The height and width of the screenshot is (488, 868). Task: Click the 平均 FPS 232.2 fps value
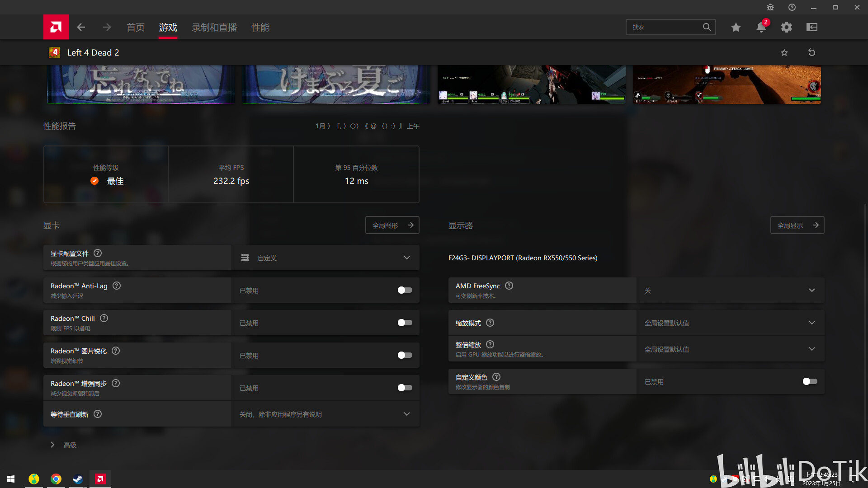(231, 181)
